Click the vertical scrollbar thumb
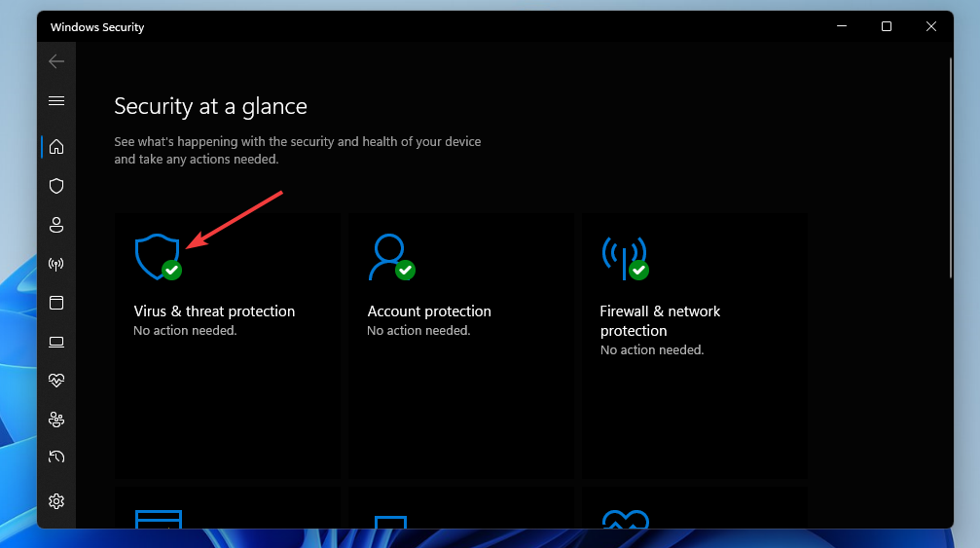This screenshot has height=548, width=980. click(x=951, y=167)
